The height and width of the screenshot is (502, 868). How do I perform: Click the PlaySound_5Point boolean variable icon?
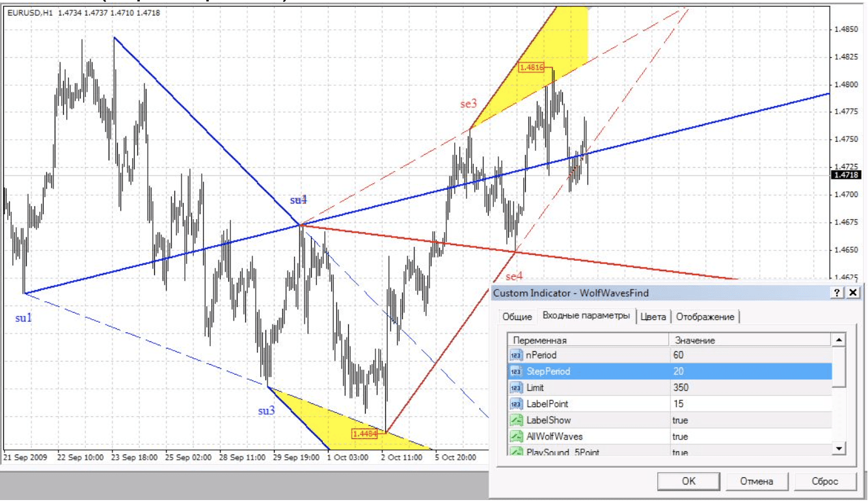(516, 451)
